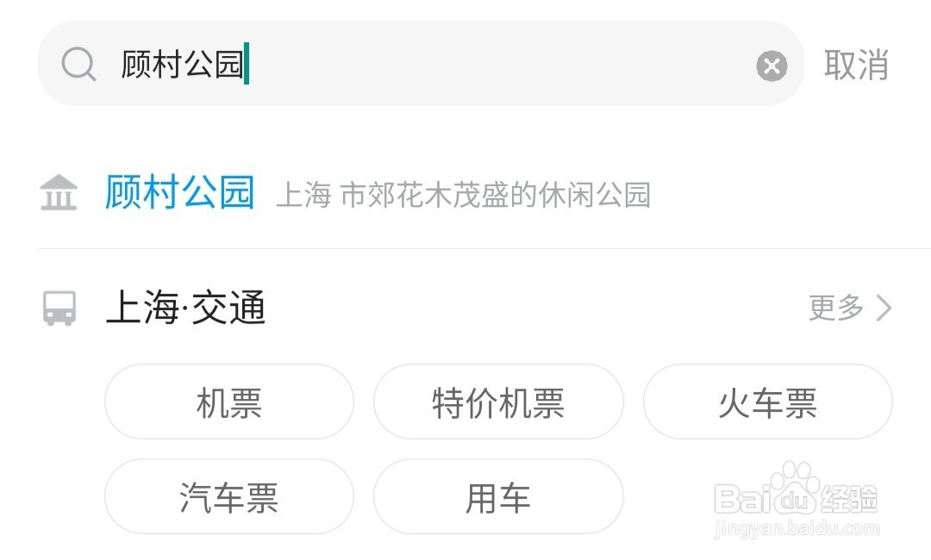Screen dimensions: 931x560
Task: Select the 机票 flight ticket option
Action: (228, 402)
